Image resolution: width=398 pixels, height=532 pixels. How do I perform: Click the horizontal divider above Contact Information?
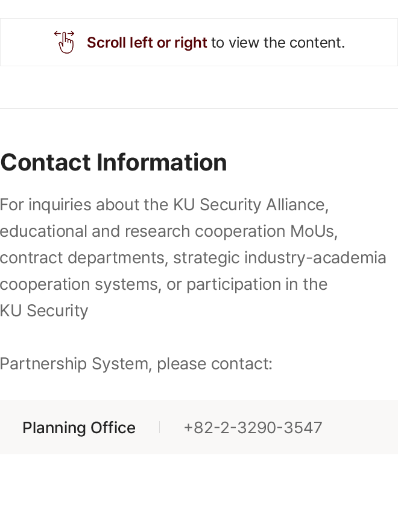[199, 108]
